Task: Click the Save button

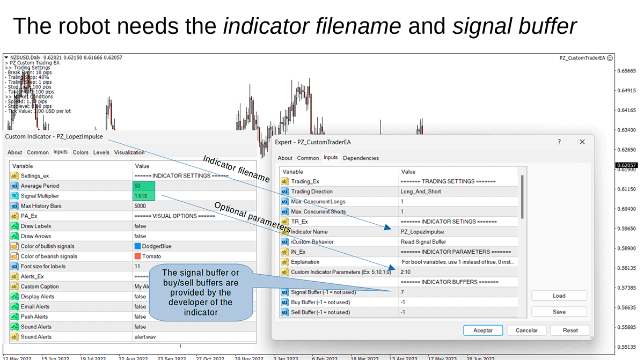Action: [559, 312]
